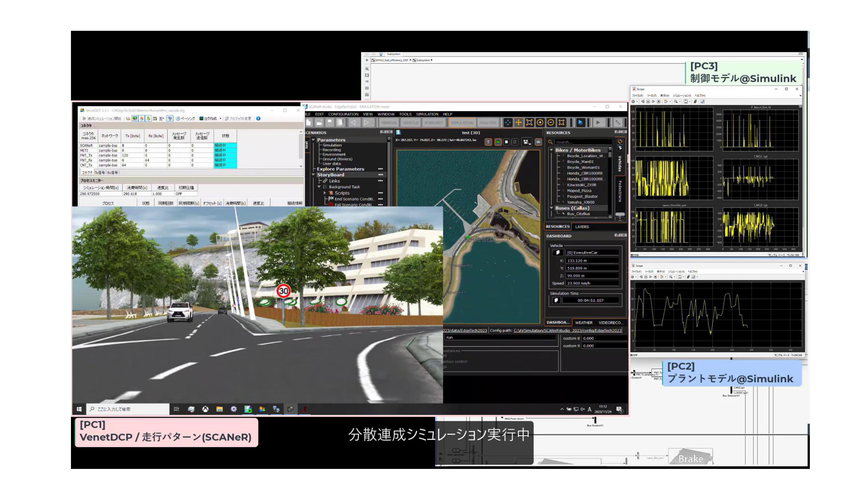Click the frame selection icon in SCANeR toolbar
This screenshot has height=488, width=868.
pyautogui.click(x=561, y=123)
